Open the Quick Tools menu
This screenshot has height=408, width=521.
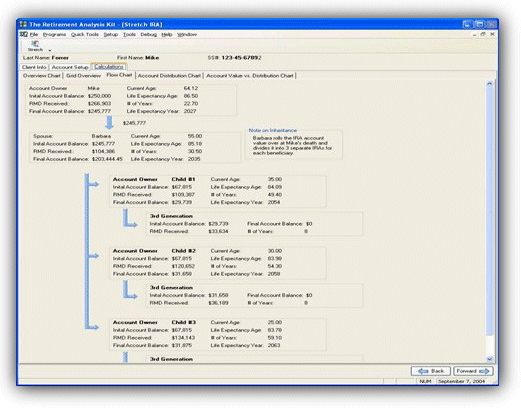(85, 34)
